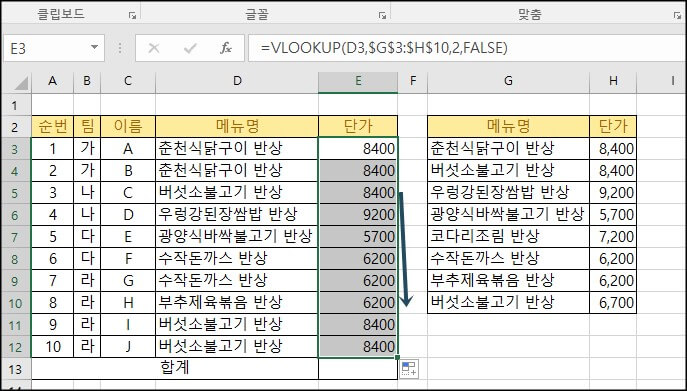Select cell D6 우렁강된장쌈밥 반상

tap(237, 215)
